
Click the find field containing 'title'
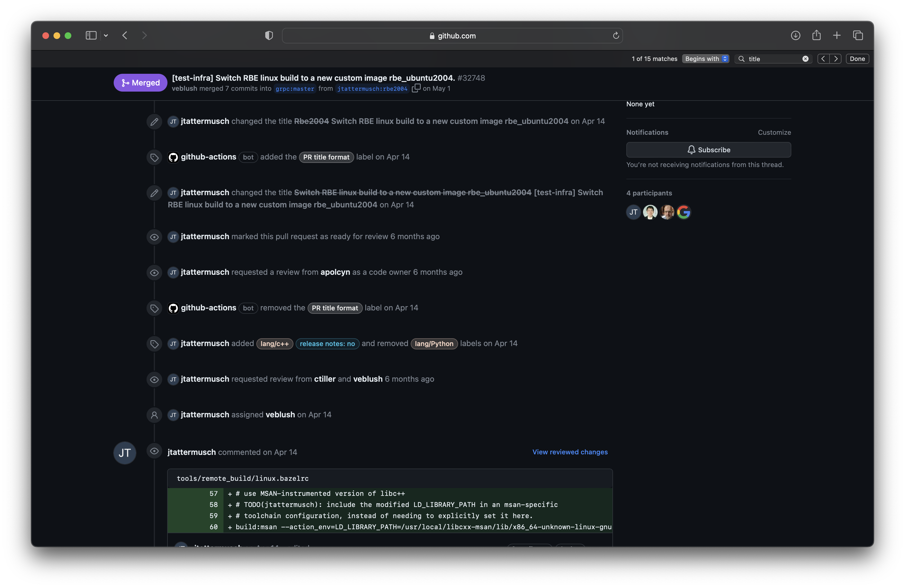773,58
